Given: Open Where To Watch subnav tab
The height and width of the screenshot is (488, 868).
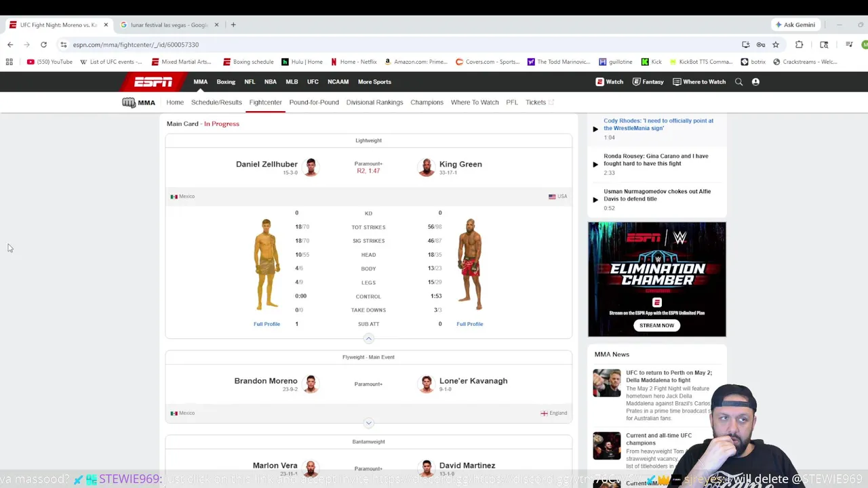Looking at the screenshot, I should pos(475,102).
